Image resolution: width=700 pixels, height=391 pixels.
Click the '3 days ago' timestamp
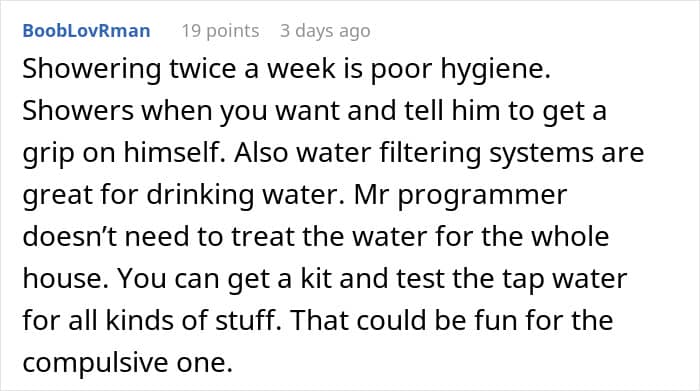[x=325, y=31]
